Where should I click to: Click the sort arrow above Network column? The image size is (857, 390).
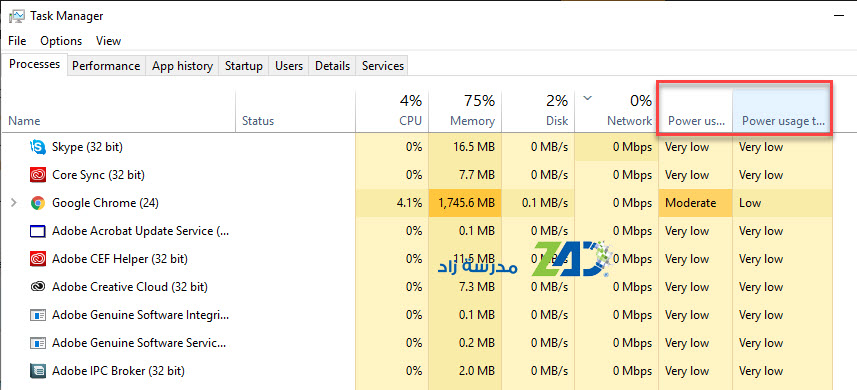[x=588, y=98]
